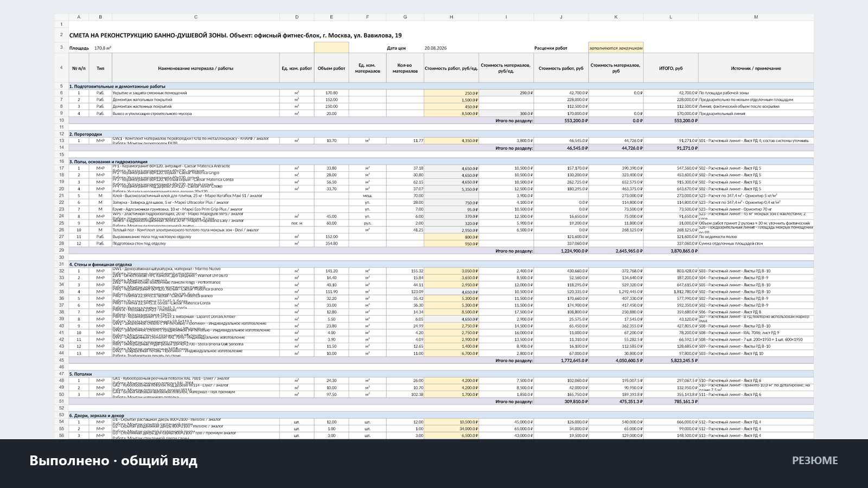Click the 'Подготовка стен под отделку' cell

[x=196, y=243]
